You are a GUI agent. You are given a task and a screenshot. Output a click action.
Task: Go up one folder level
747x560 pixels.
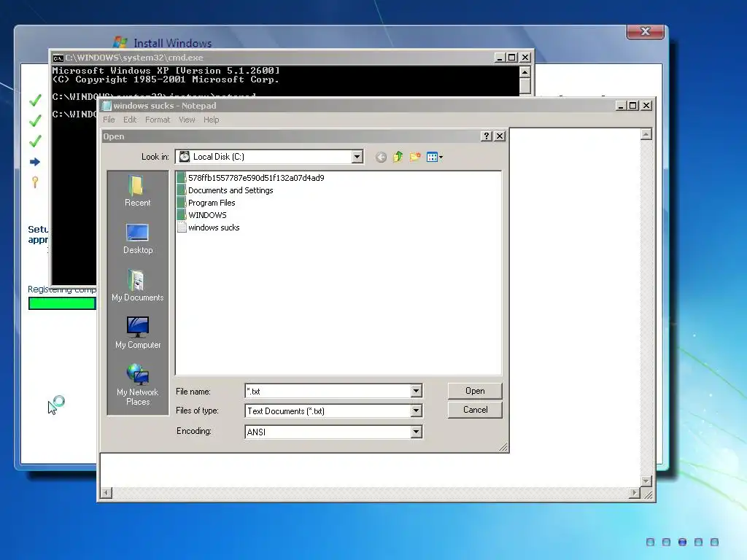398,157
